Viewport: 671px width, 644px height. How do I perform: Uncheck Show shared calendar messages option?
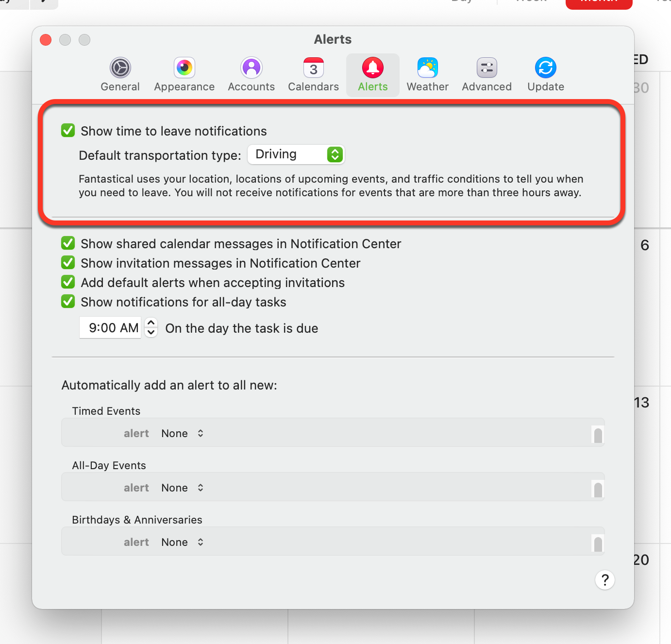click(68, 243)
